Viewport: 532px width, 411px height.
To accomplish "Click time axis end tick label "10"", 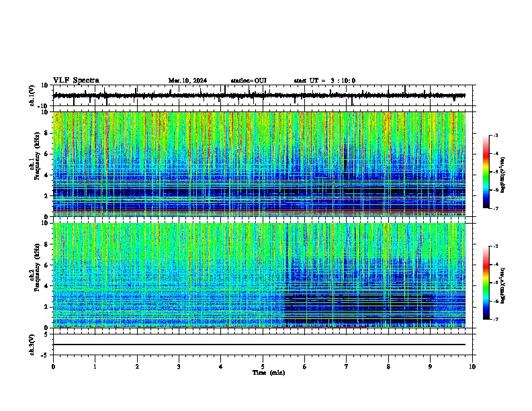I will coord(472,367).
